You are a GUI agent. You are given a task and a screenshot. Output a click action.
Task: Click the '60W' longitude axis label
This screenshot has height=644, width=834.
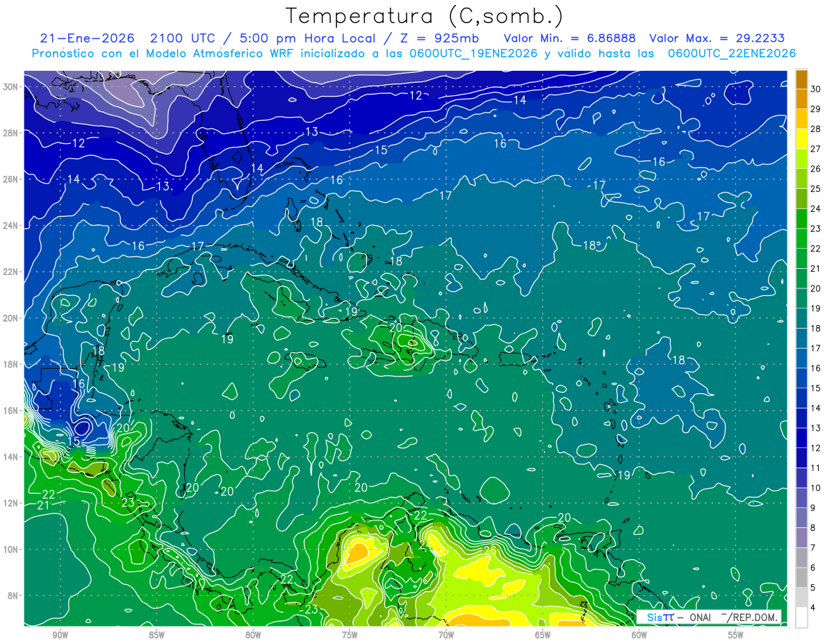pos(639,635)
